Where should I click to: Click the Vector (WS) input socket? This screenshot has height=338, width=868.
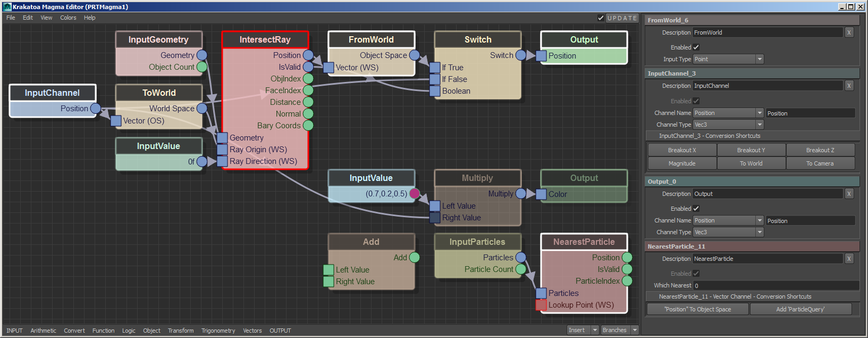tap(328, 68)
